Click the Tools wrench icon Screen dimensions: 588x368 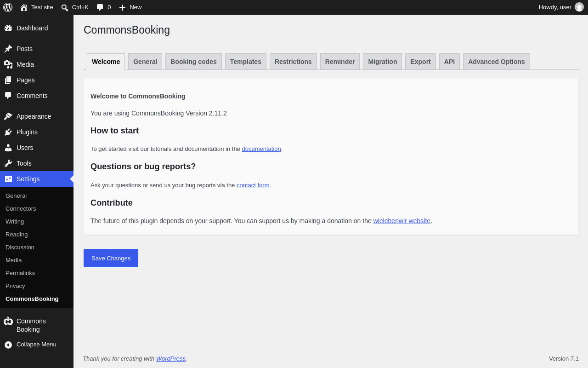[8, 163]
